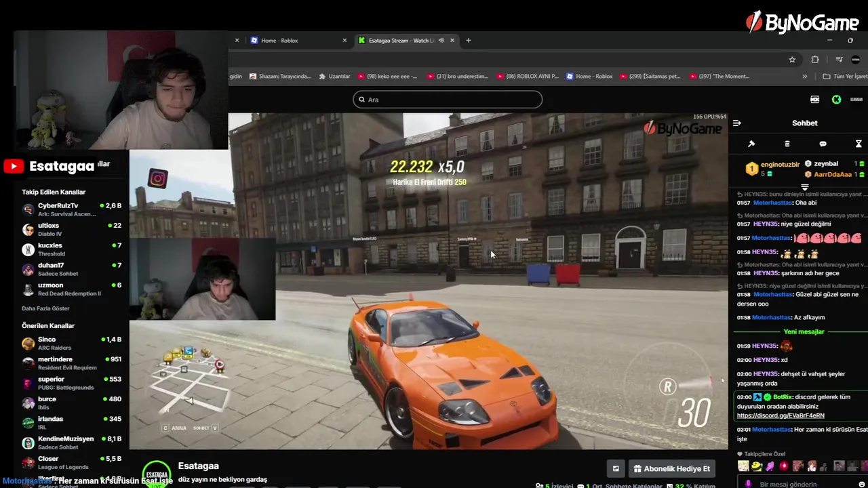Open the irlandas IRL channel
The height and width of the screenshot is (488, 868).
[71, 423]
